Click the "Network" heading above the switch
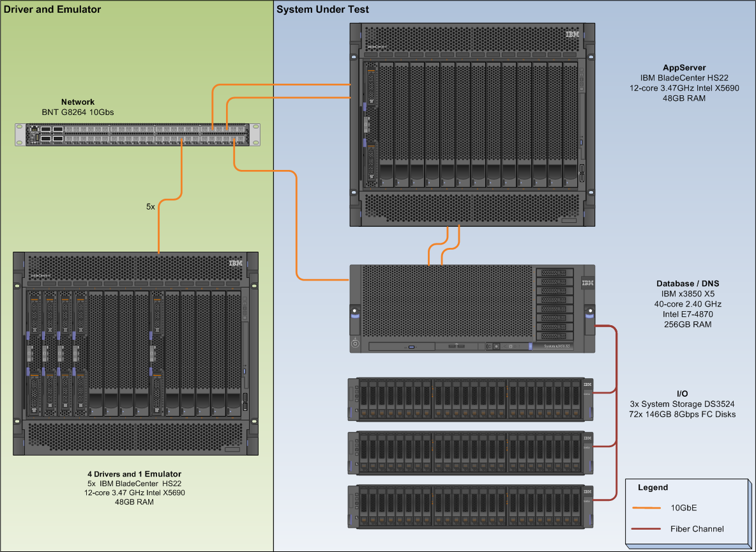The width and height of the screenshot is (756, 552). (x=77, y=102)
